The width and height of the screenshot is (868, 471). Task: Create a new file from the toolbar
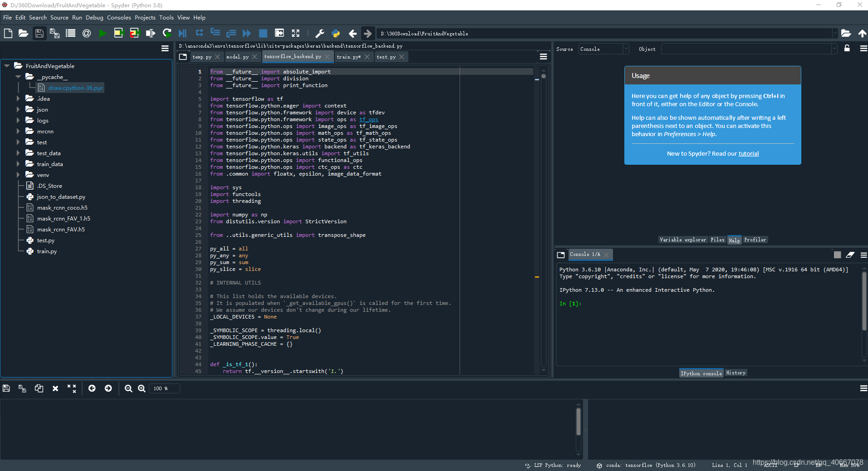(8, 33)
